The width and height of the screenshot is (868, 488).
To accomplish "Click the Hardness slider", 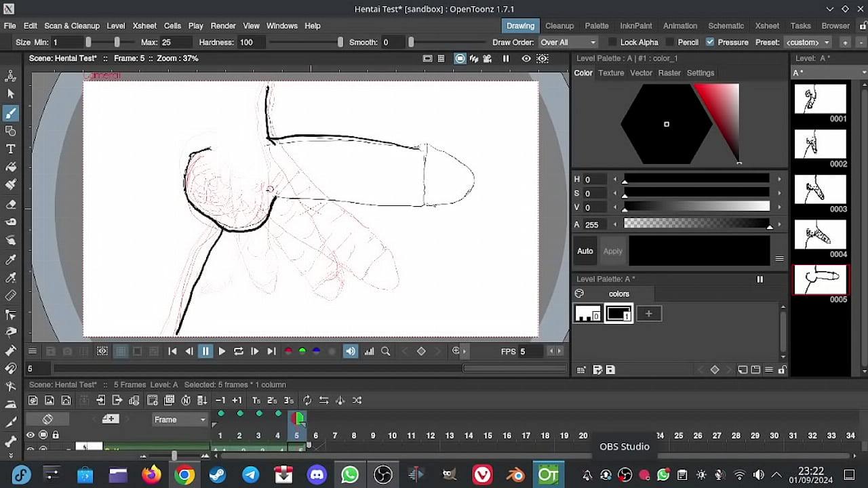I will pos(304,42).
